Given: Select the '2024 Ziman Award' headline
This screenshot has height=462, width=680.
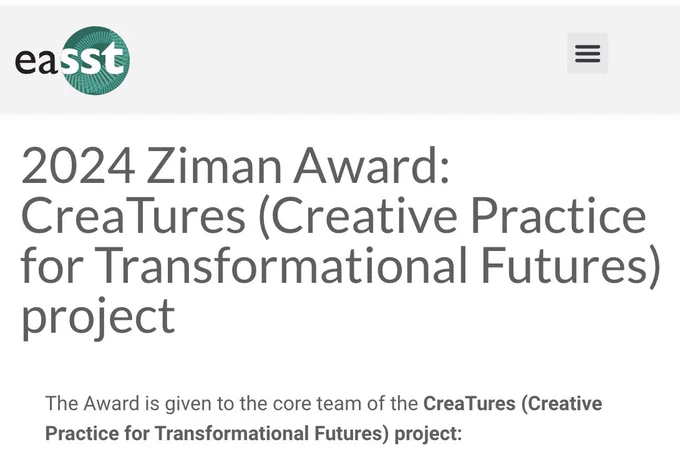Looking at the screenshot, I should (235, 166).
